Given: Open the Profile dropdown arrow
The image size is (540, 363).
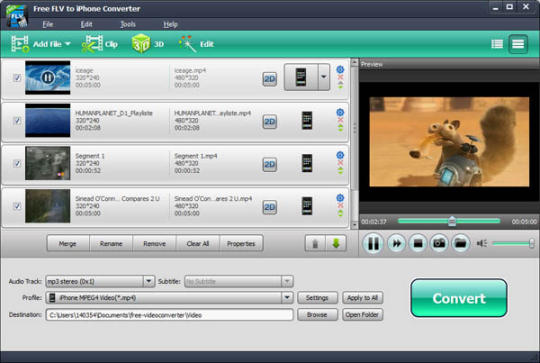Looking at the screenshot, I should [287, 298].
